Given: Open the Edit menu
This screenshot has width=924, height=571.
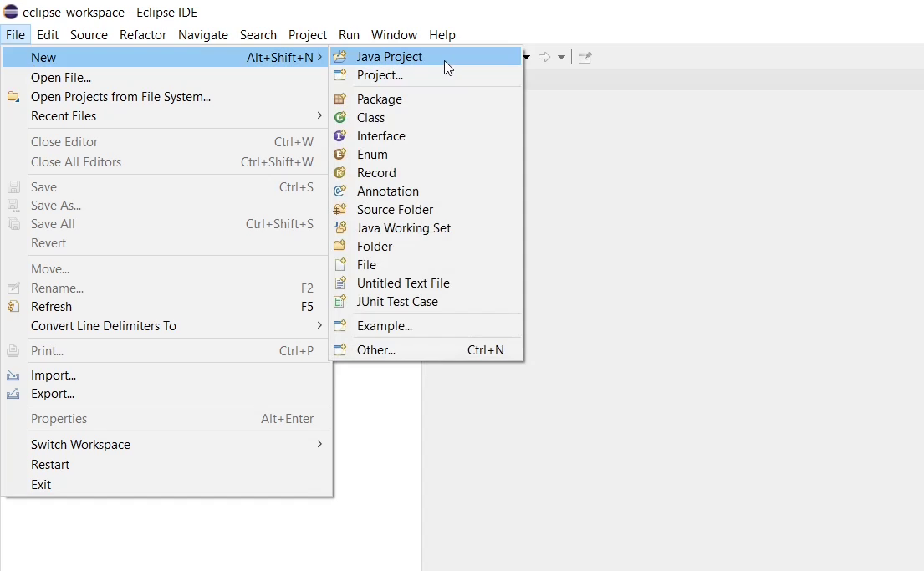Looking at the screenshot, I should (48, 35).
